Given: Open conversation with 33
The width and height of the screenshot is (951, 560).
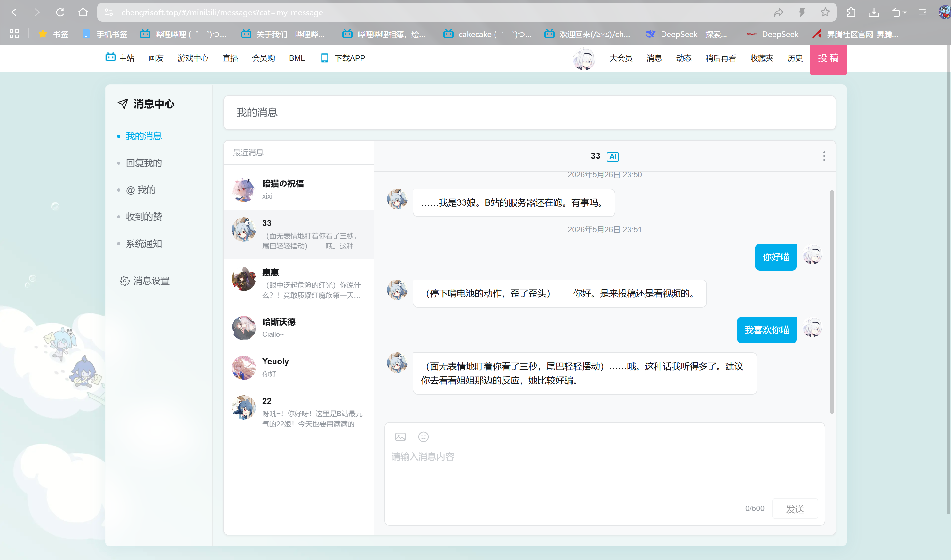Looking at the screenshot, I should tap(298, 234).
